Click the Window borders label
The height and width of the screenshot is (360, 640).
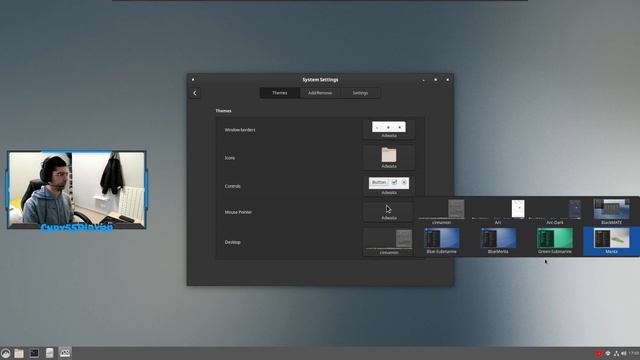[x=240, y=130]
